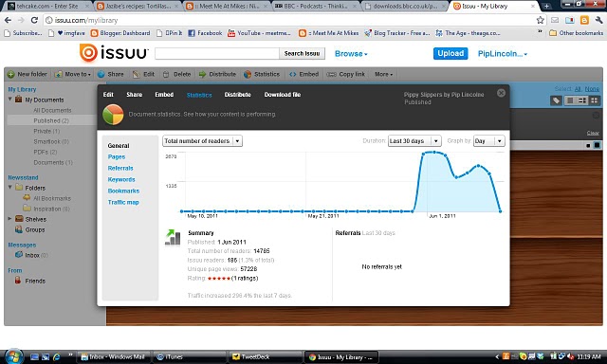Open Bookmarks statistics link

pos(123,191)
